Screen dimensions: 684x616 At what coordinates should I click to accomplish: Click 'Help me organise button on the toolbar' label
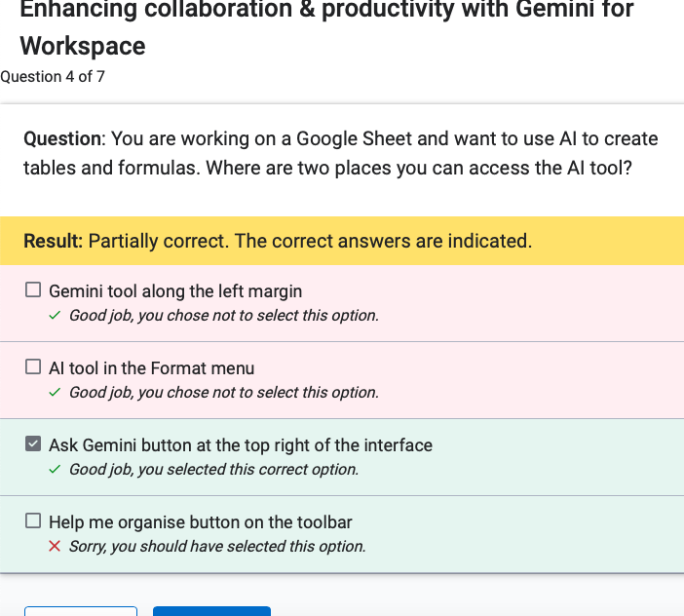point(200,522)
